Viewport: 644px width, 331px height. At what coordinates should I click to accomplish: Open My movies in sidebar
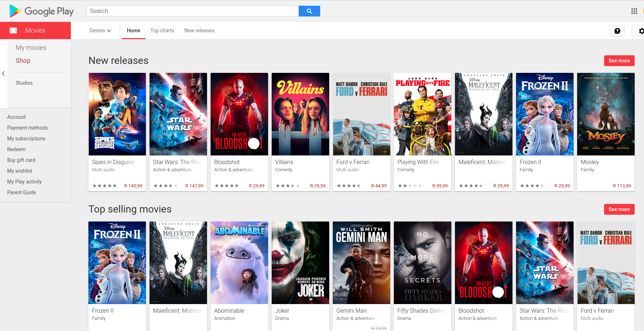(31, 48)
